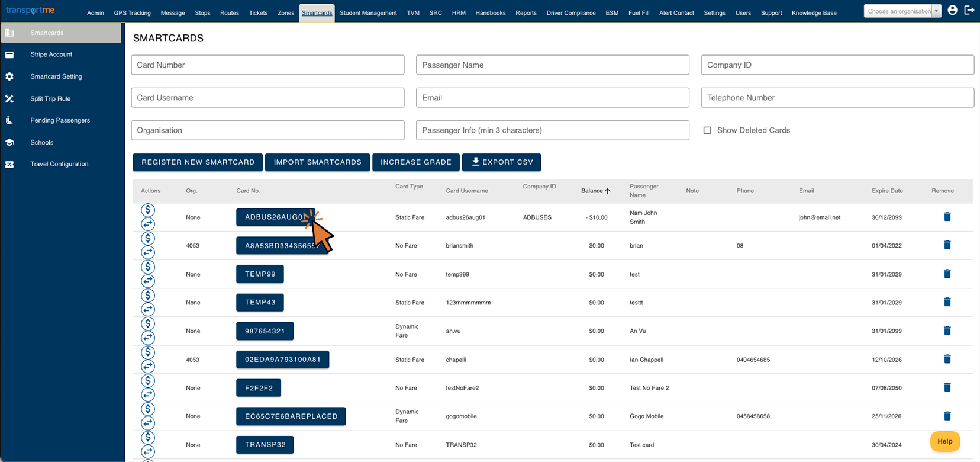Open the Student Management menu

[x=368, y=12]
